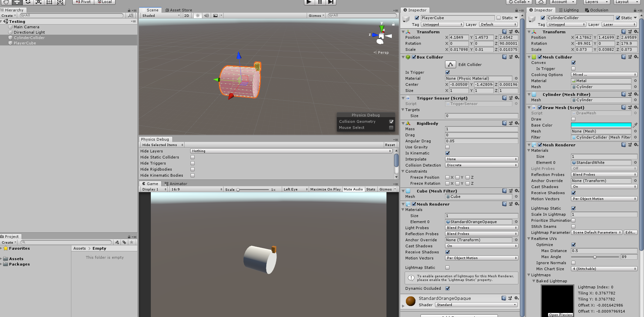The height and width of the screenshot is (317, 644).
Task: Toggle scene audio speaker icon
Action: 206,15
